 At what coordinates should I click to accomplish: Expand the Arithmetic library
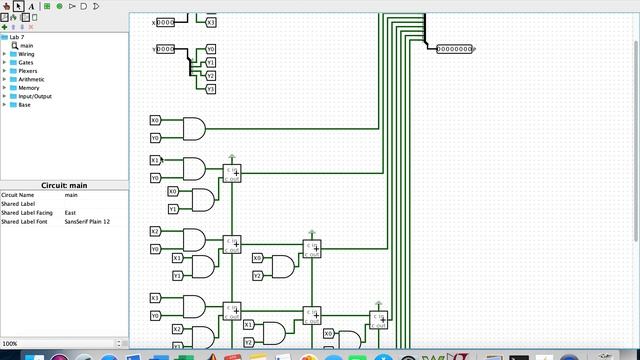click(x=4, y=79)
